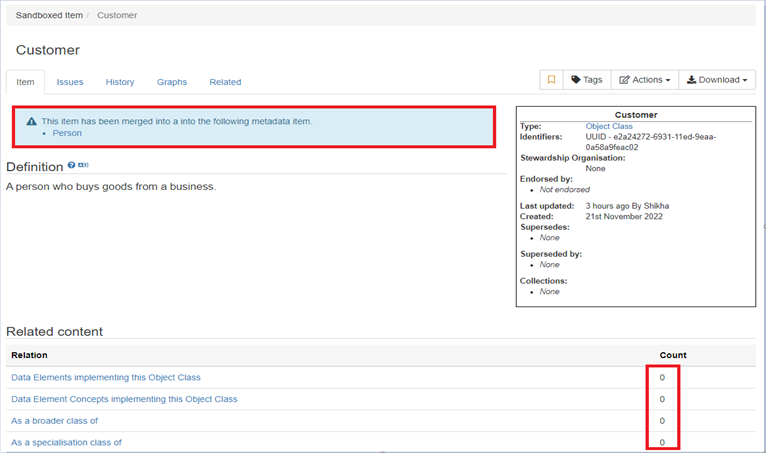Expand the Actions dropdown menu

(644, 80)
